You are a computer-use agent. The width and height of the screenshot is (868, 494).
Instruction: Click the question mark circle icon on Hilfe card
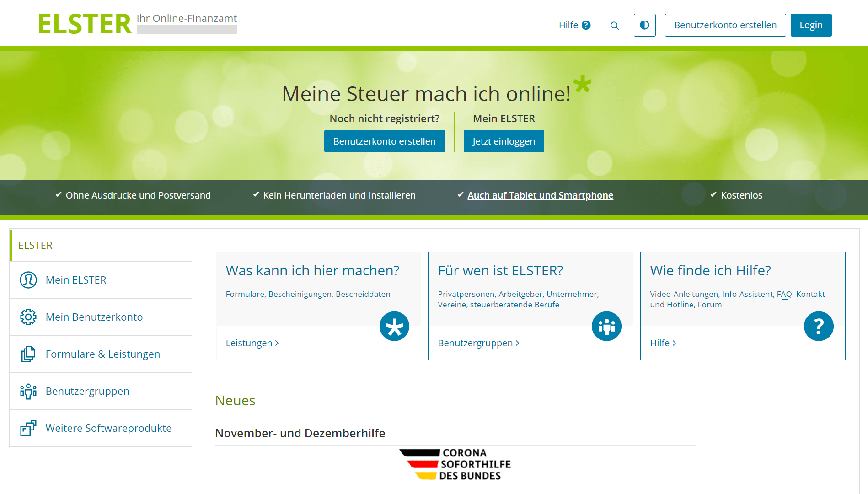819,326
